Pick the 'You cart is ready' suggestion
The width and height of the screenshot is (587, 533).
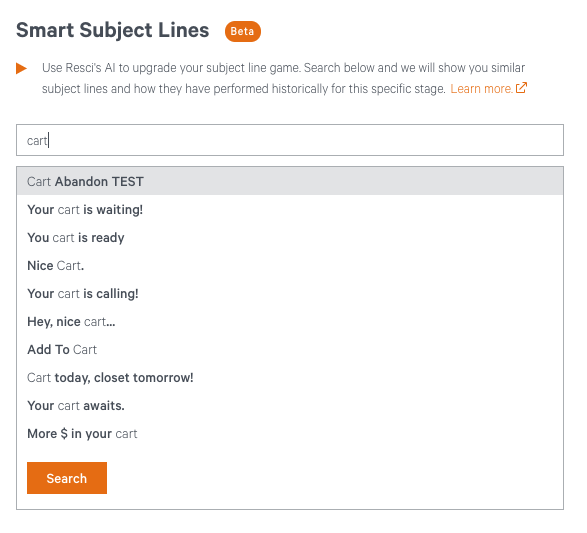click(290, 238)
